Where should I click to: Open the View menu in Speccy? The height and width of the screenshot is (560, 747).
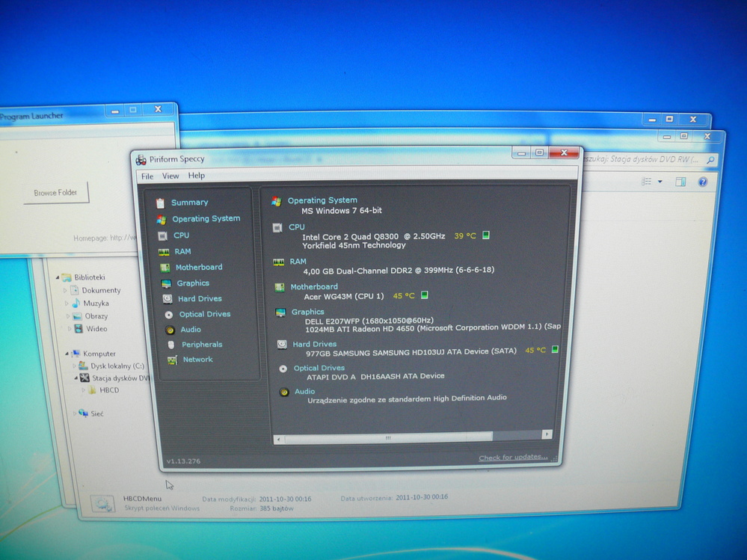(170, 176)
